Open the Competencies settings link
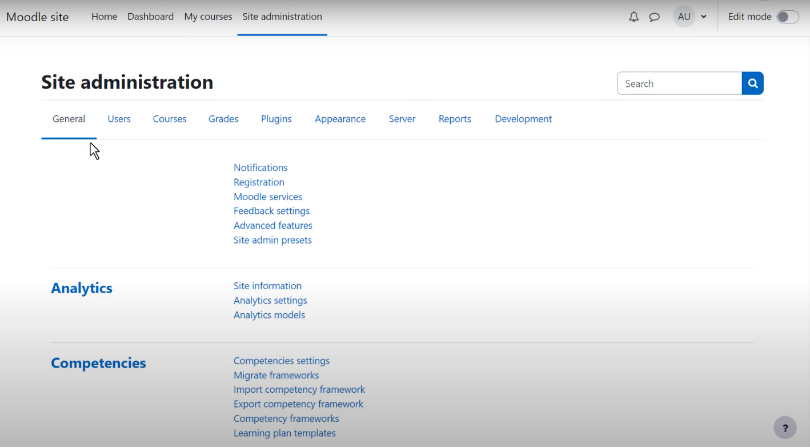 282,361
